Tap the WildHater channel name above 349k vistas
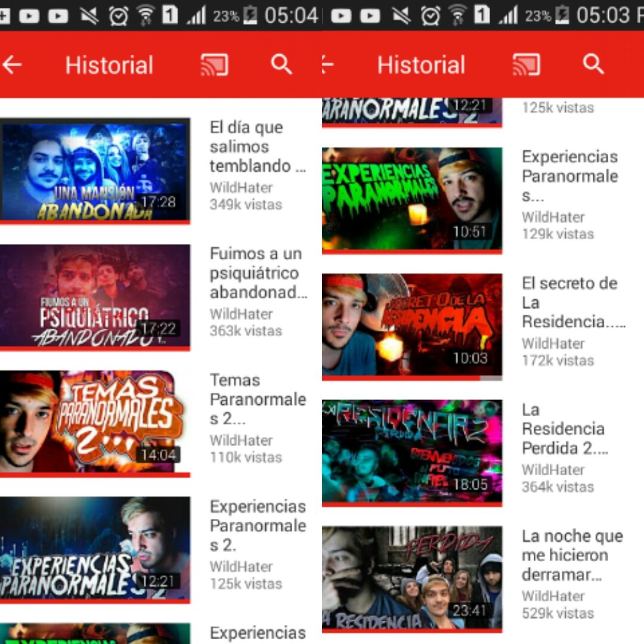 (241, 188)
